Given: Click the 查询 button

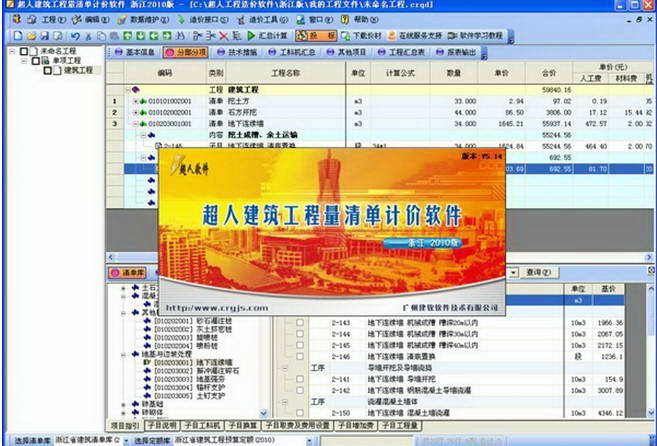Looking at the screenshot, I should tap(538, 272).
